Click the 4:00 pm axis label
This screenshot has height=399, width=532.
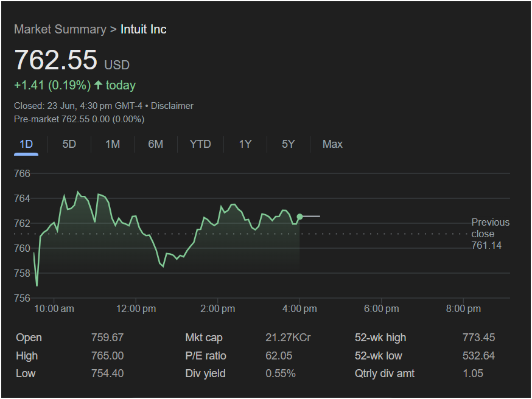click(x=299, y=309)
